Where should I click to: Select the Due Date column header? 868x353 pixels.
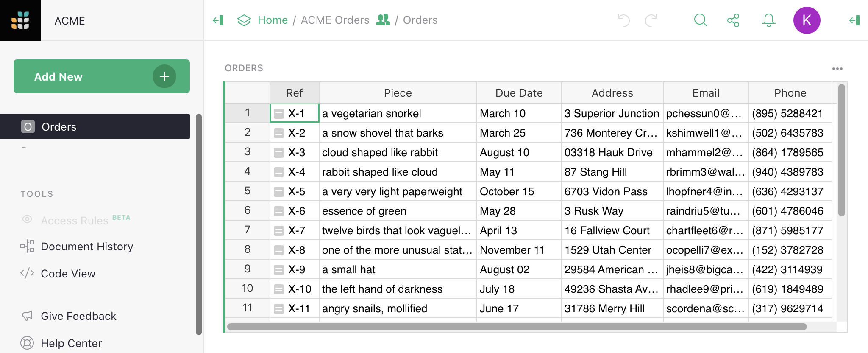point(519,93)
